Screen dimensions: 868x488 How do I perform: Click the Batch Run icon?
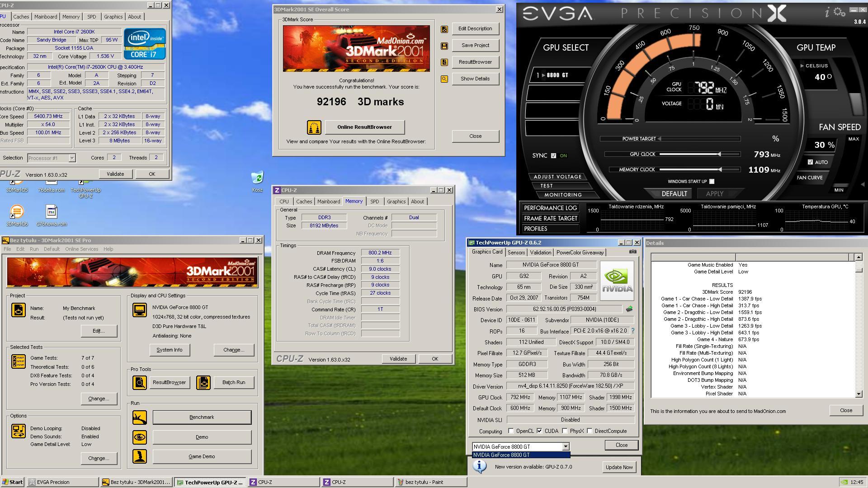203,383
